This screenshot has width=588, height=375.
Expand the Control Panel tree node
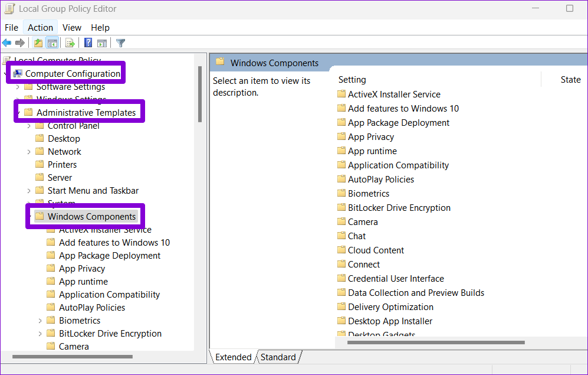coord(29,126)
